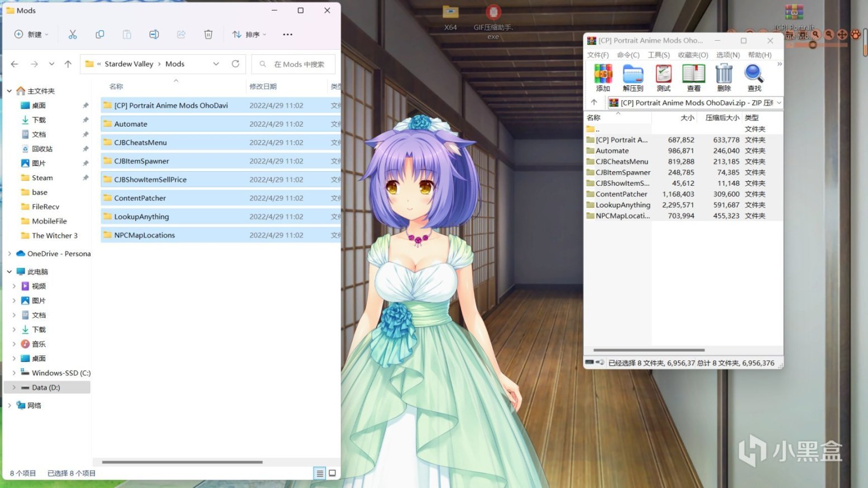Click the Explorer horizontal scrollbar
The height and width of the screenshot is (488, 868).
182,462
